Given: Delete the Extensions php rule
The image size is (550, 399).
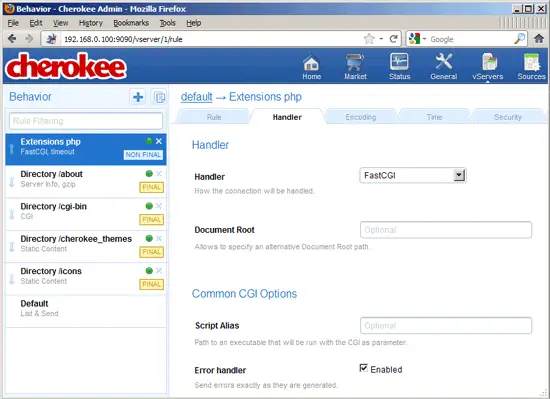Looking at the screenshot, I should [x=159, y=141].
